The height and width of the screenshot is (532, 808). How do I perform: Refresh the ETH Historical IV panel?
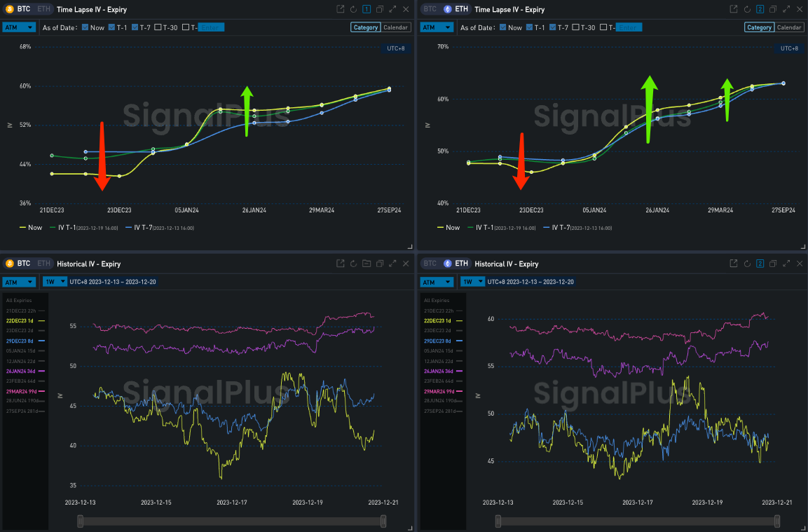click(746, 264)
